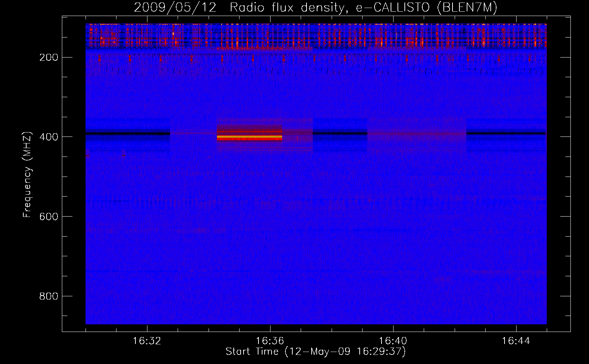Click the 'Start Time (12-May-09 16:29:37)' label

pyautogui.click(x=316, y=352)
